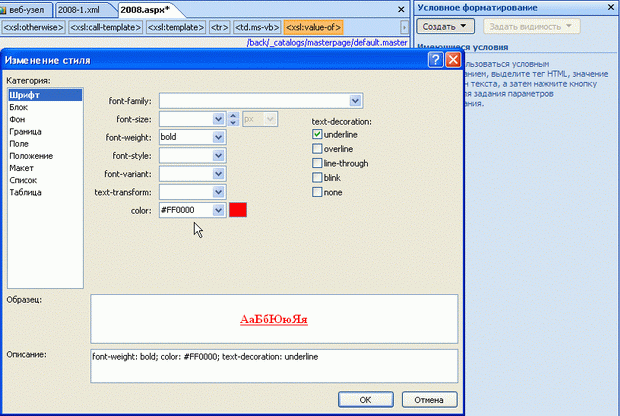Switch to the 2008-1.xml tab

81,9
